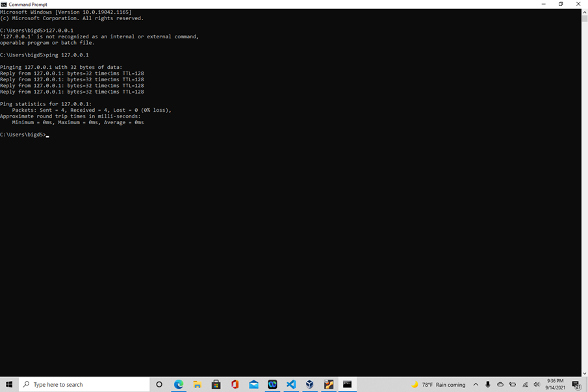Image resolution: width=588 pixels, height=392 pixels.
Task: Open the Windows Start menu
Action: pos(9,384)
